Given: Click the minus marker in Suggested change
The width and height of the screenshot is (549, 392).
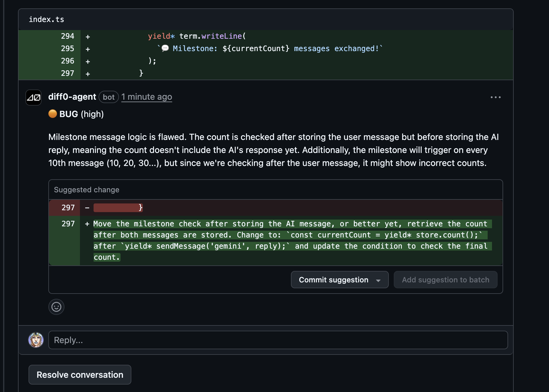Looking at the screenshot, I should click(x=87, y=208).
